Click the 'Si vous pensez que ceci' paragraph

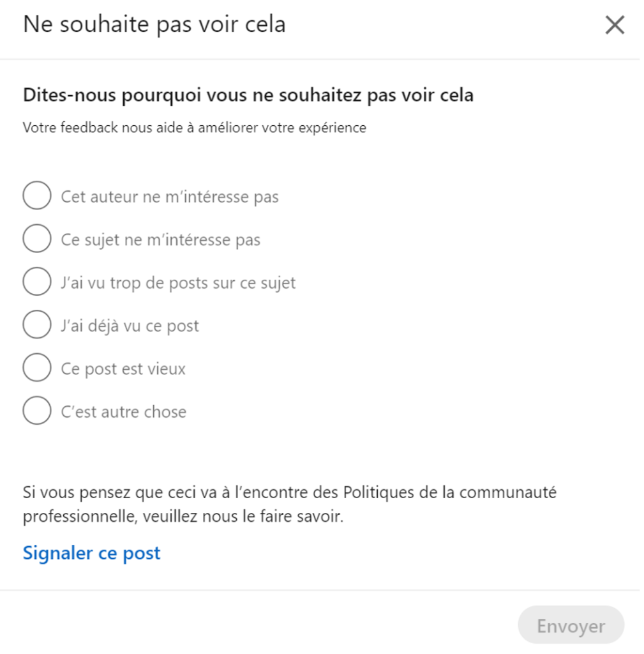pos(290,505)
